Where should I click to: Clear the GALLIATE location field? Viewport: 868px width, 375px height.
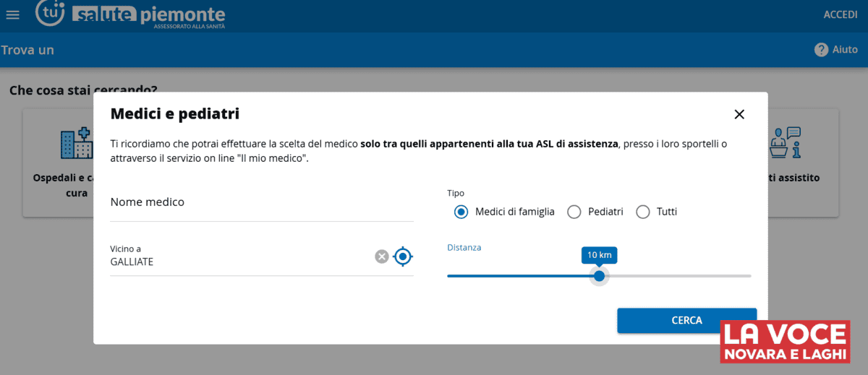[x=382, y=257]
